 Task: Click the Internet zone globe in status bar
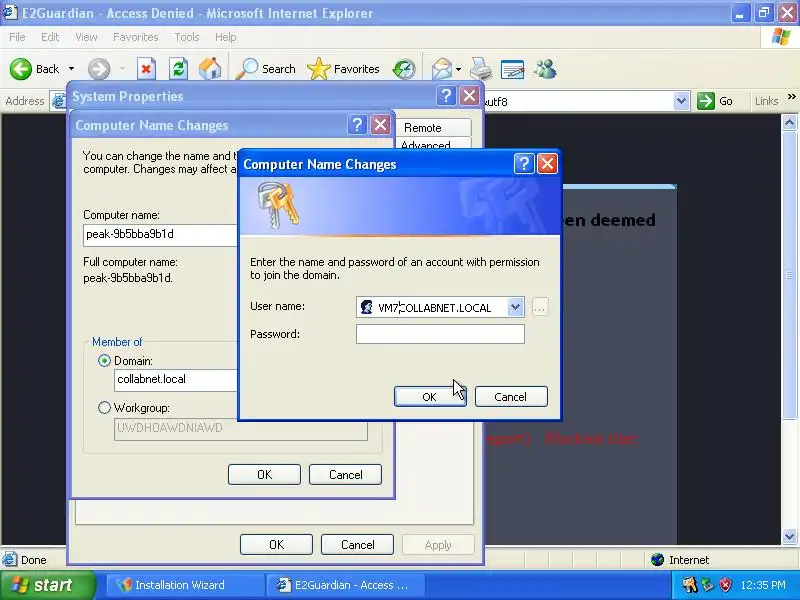658,560
